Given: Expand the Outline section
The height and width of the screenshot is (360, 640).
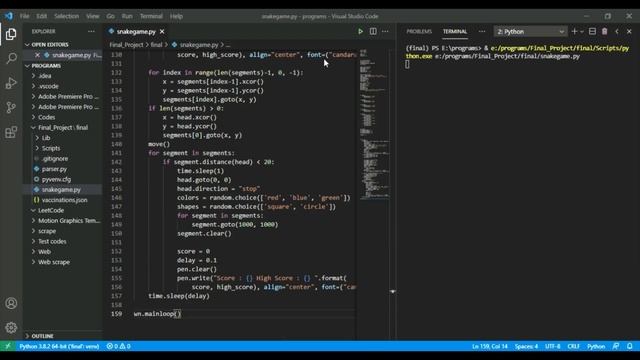Looking at the screenshot, I should pos(42,336).
